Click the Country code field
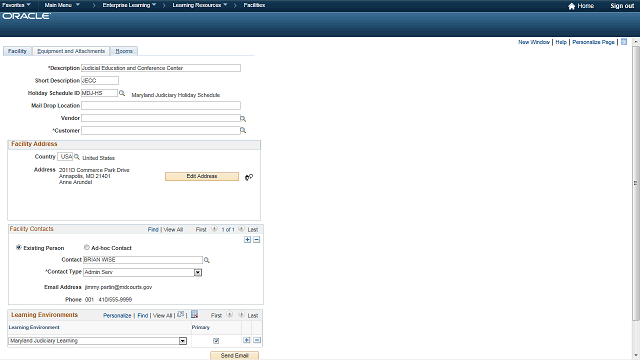The height and width of the screenshot is (360, 640). (x=65, y=157)
